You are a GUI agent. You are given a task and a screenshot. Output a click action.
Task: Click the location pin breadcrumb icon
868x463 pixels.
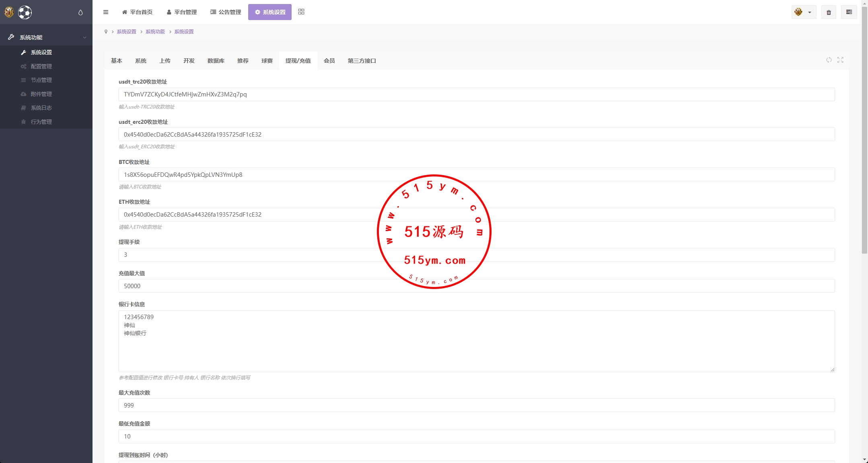tap(106, 32)
